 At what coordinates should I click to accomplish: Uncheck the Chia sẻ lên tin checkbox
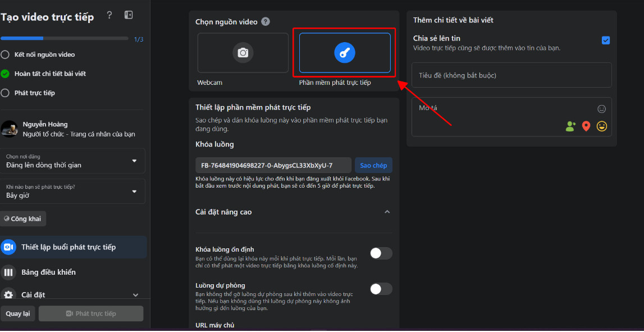coord(606,40)
